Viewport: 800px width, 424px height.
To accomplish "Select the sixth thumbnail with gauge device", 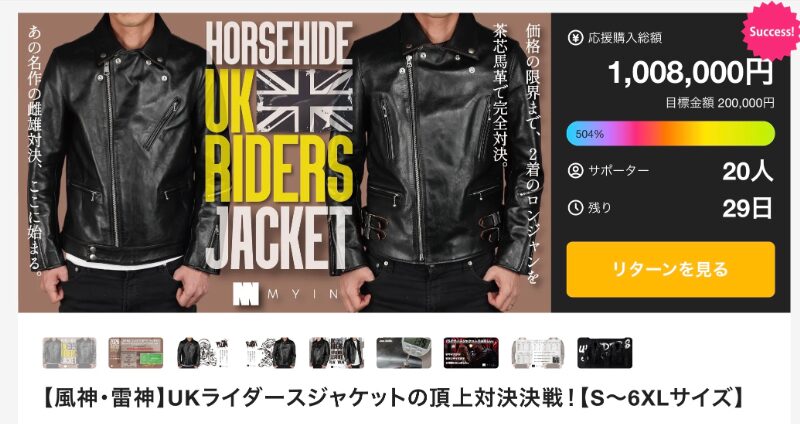I will 404,353.
